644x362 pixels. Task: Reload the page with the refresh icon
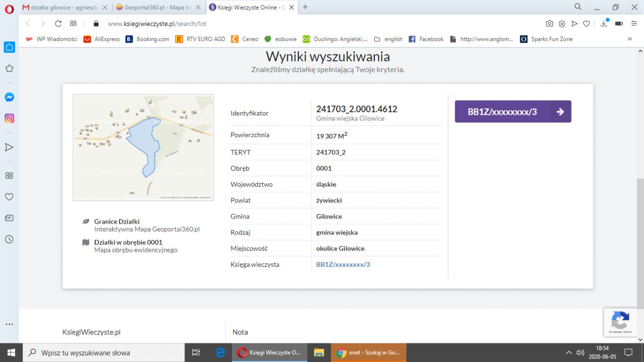coord(58,24)
